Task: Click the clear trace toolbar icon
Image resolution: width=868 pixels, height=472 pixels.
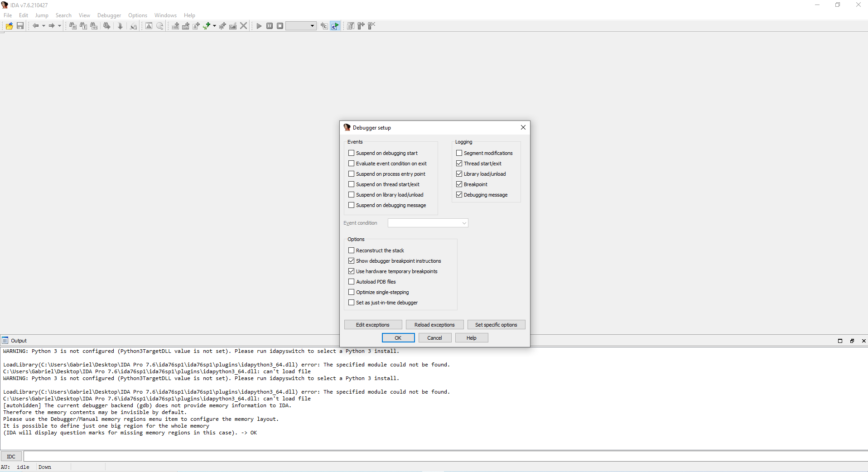Action: pos(371,26)
